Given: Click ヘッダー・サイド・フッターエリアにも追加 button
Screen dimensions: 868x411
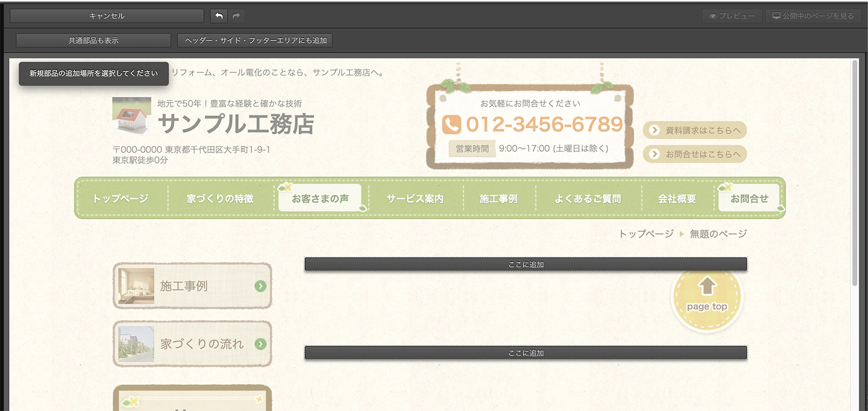Looking at the screenshot, I should tap(255, 40).
